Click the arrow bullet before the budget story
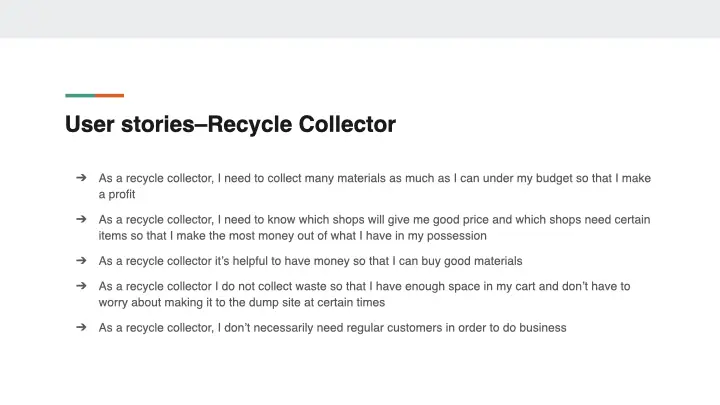Viewport: 720px width, 405px height. click(81, 178)
